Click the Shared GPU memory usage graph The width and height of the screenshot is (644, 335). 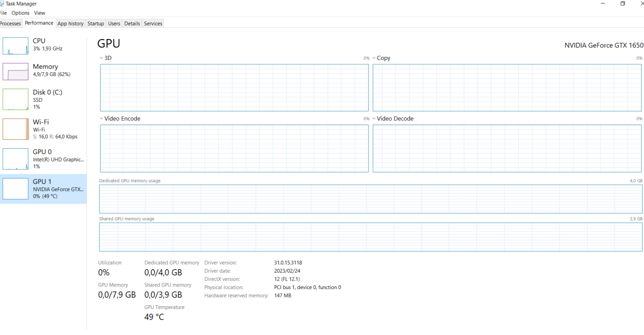[371, 237]
